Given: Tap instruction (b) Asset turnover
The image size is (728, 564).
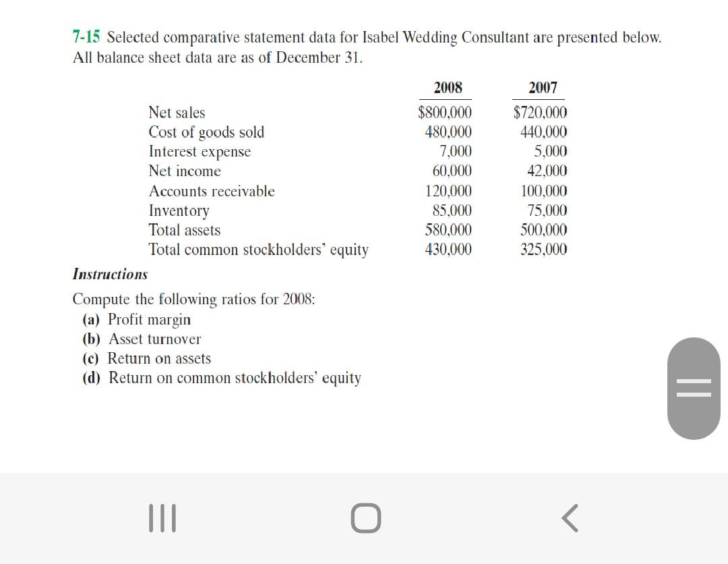Looking at the screenshot, I should tap(142, 339).
